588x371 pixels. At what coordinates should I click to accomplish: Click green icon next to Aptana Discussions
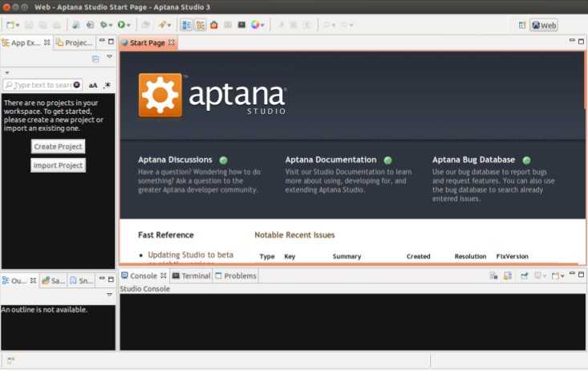pyautogui.click(x=224, y=161)
